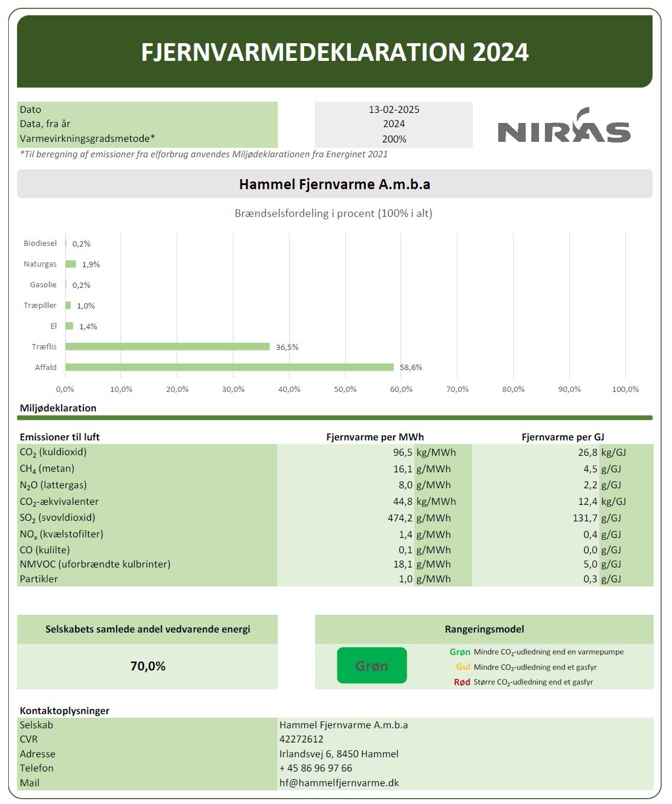The width and height of the screenshot is (672, 804).
Task: Click the email hf@hammelfjernvarme.dk
Action: [339, 783]
